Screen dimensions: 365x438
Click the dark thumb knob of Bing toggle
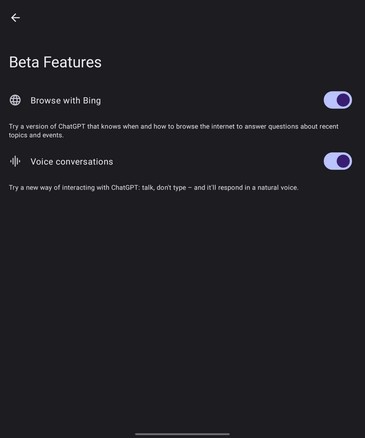click(x=343, y=100)
